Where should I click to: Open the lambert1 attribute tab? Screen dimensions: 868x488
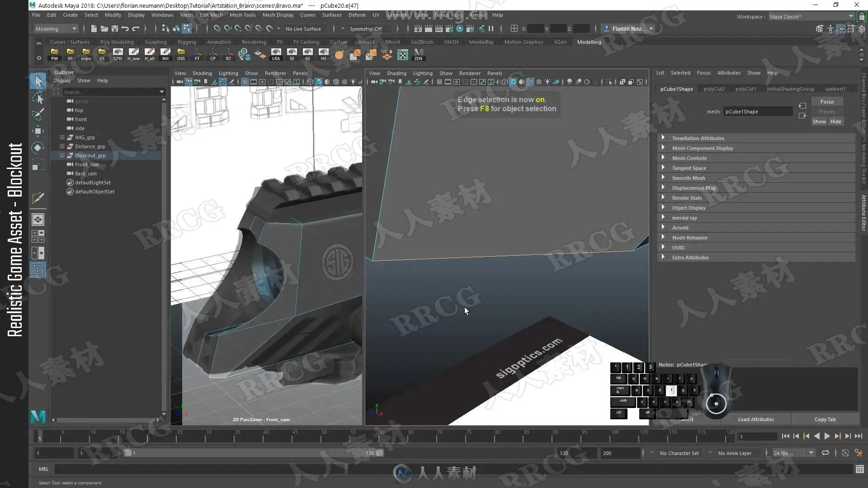[x=835, y=89]
